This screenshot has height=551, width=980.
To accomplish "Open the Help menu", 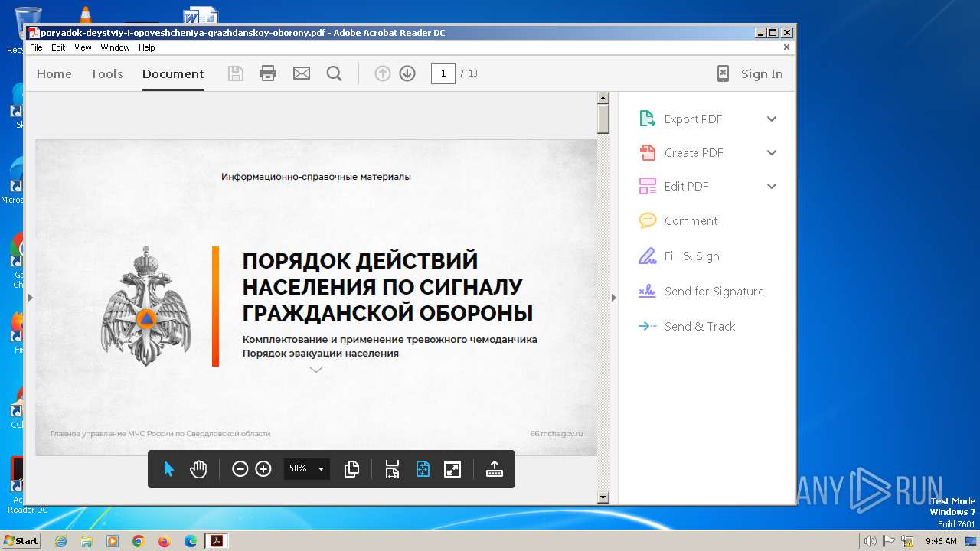I will coord(147,47).
